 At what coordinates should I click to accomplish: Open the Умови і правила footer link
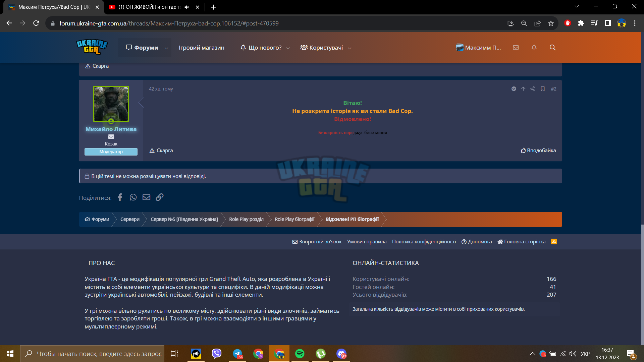367,242
